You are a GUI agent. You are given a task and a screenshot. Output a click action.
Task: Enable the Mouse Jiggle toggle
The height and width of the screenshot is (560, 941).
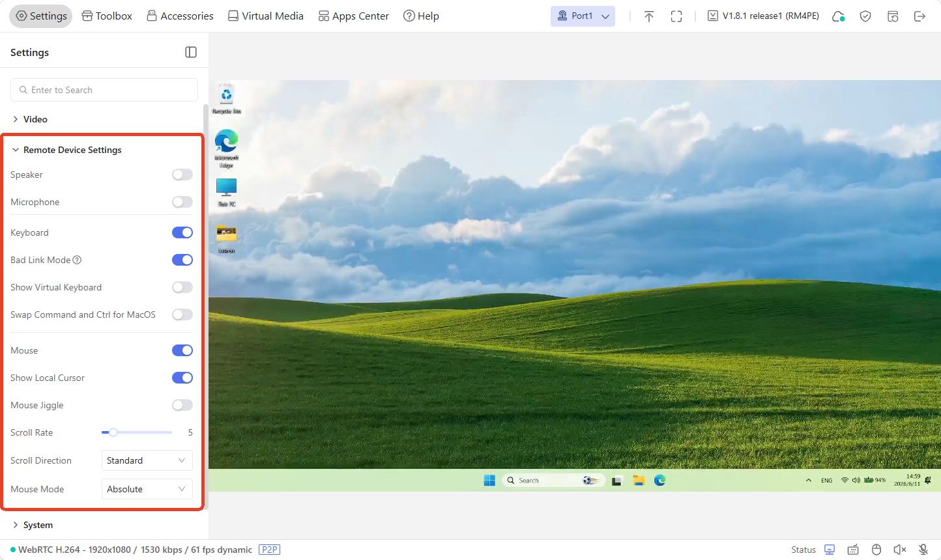182,405
